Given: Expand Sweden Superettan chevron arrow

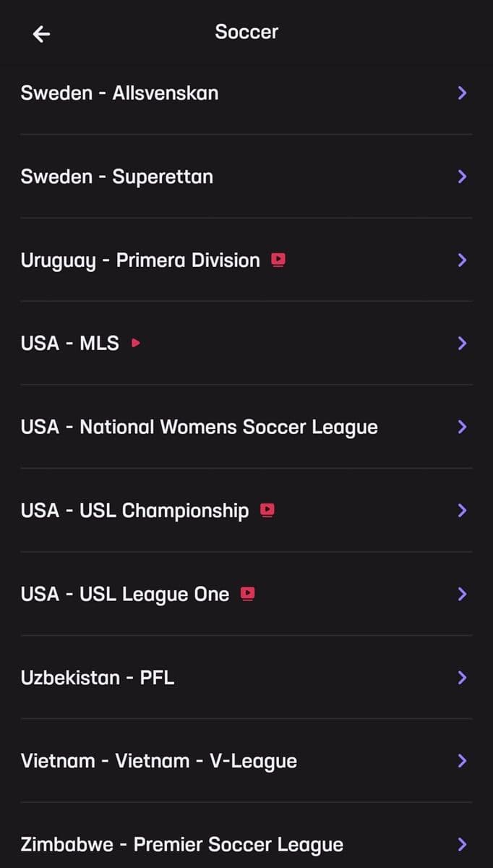Looking at the screenshot, I should (463, 176).
